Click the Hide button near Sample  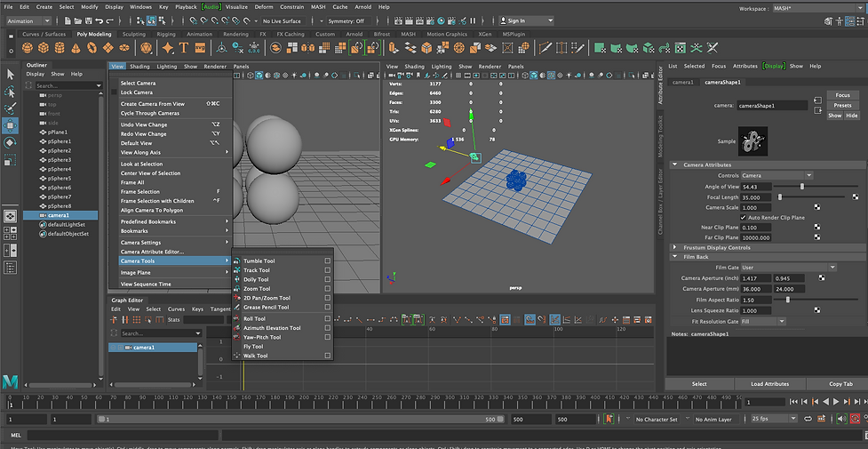pos(851,116)
